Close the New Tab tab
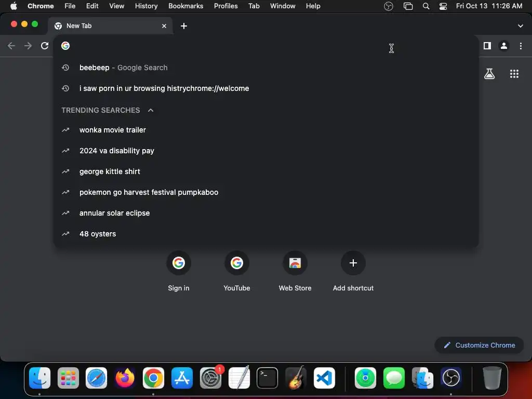This screenshot has height=399, width=532. [164, 26]
